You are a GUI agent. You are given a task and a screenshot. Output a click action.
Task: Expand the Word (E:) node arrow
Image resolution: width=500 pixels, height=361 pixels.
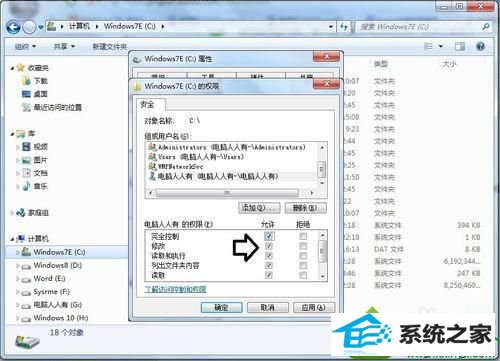(x=18, y=279)
